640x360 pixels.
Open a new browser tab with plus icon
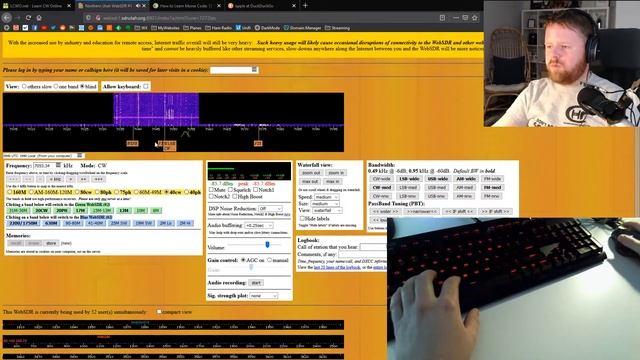305,6
